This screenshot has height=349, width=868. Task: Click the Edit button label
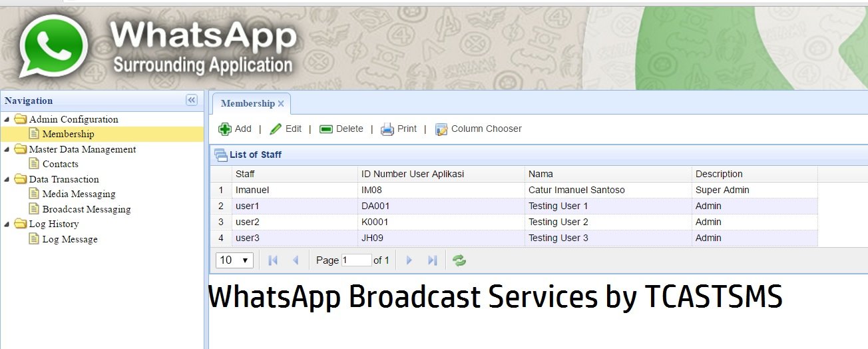pos(294,129)
